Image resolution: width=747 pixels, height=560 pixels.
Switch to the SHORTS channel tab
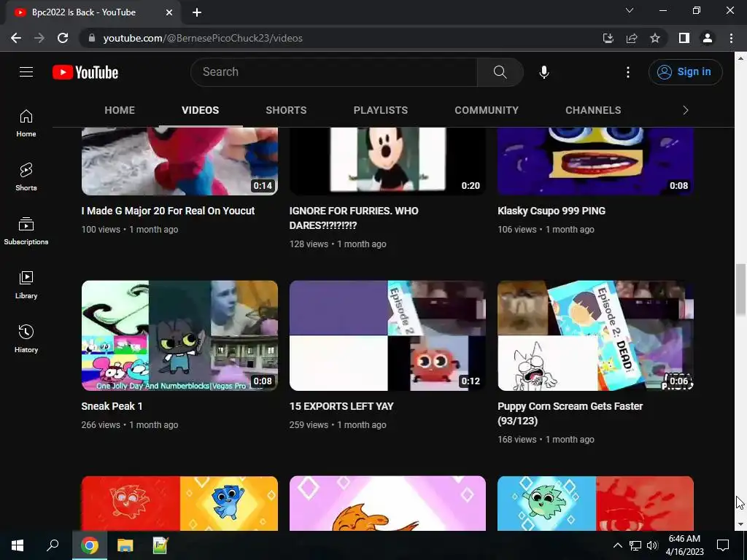286,110
